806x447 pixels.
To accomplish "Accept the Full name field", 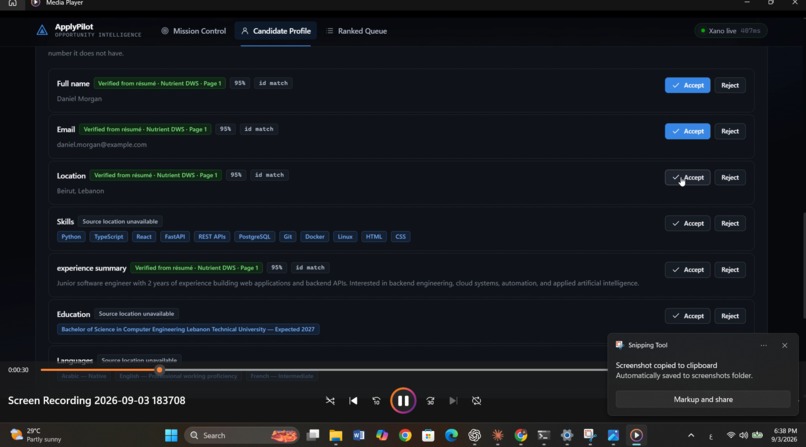I will point(687,85).
